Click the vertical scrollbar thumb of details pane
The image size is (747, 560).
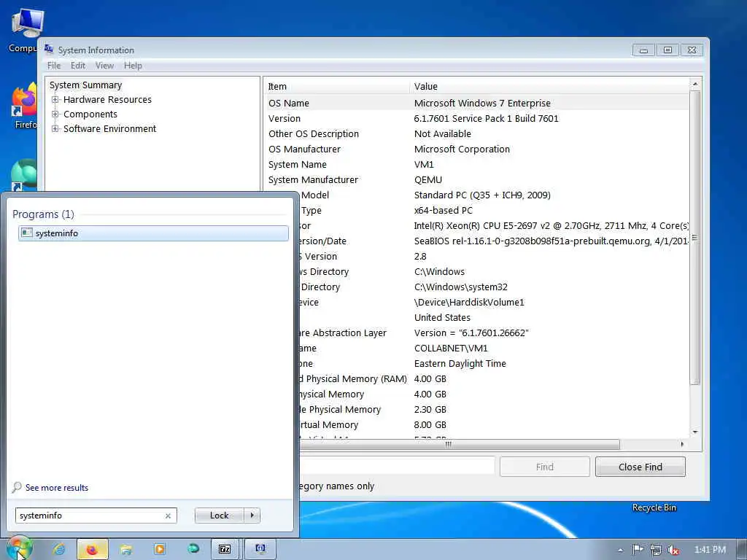click(695, 238)
